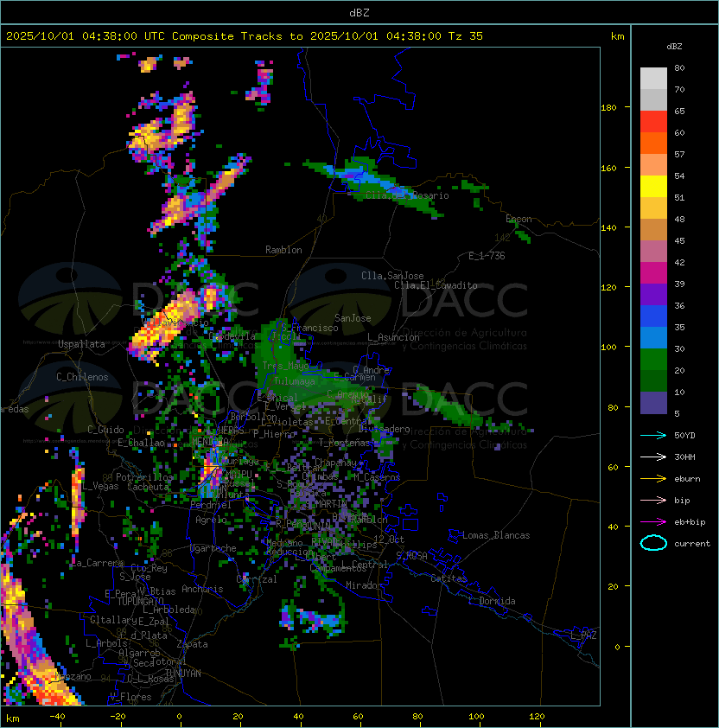Click the 'dBZ' heading above the color scale

tap(674, 47)
